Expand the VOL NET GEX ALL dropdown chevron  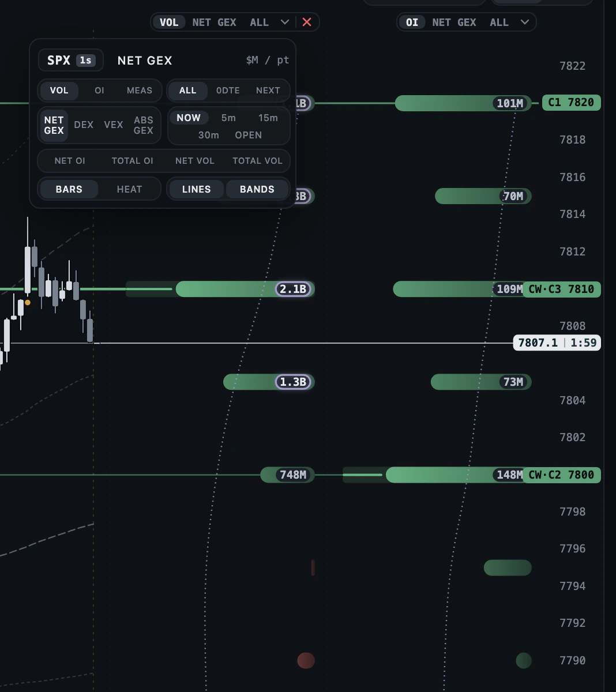(284, 22)
